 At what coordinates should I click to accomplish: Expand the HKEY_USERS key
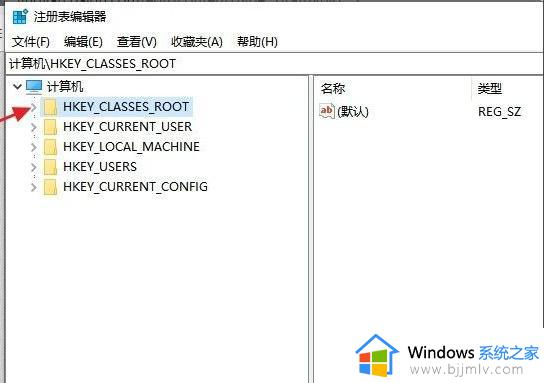click(34, 167)
